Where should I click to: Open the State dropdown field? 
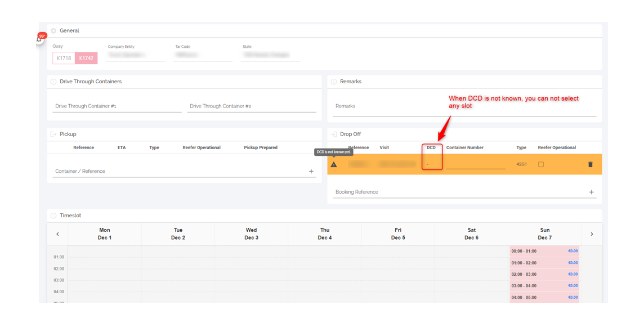270,55
